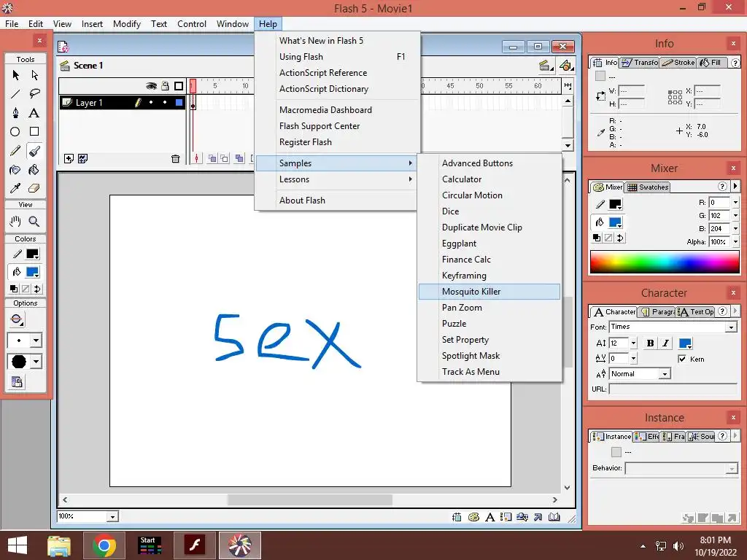The width and height of the screenshot is (747, 560).
Task: Click the Add Guide Layer icon
Action: click(x=83, y=158)
